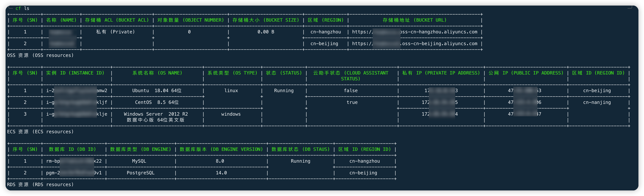
Task: Click the "cf ls" command text
Action: 22,8
